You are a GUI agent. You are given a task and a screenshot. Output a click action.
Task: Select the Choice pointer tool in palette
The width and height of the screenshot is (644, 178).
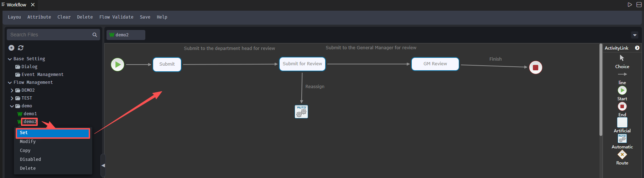[622, 58]
